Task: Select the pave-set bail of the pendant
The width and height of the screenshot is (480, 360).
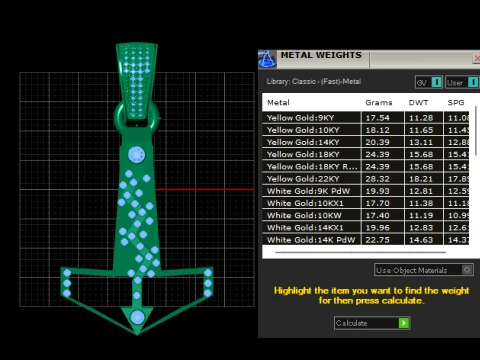Action: point(137,81)
